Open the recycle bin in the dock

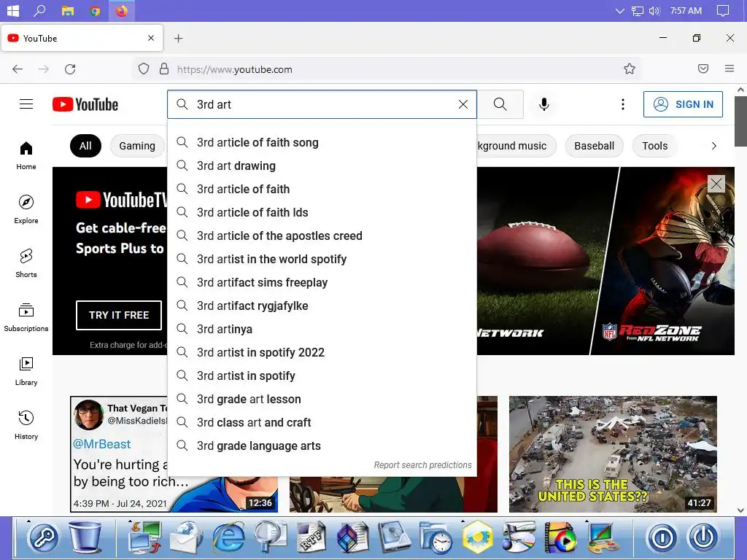click(x=85, y=537)
